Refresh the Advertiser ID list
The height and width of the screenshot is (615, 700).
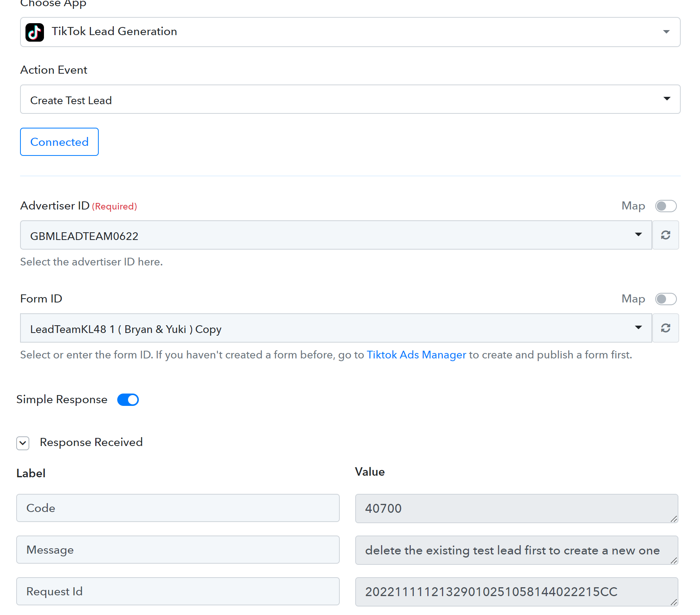666,235
